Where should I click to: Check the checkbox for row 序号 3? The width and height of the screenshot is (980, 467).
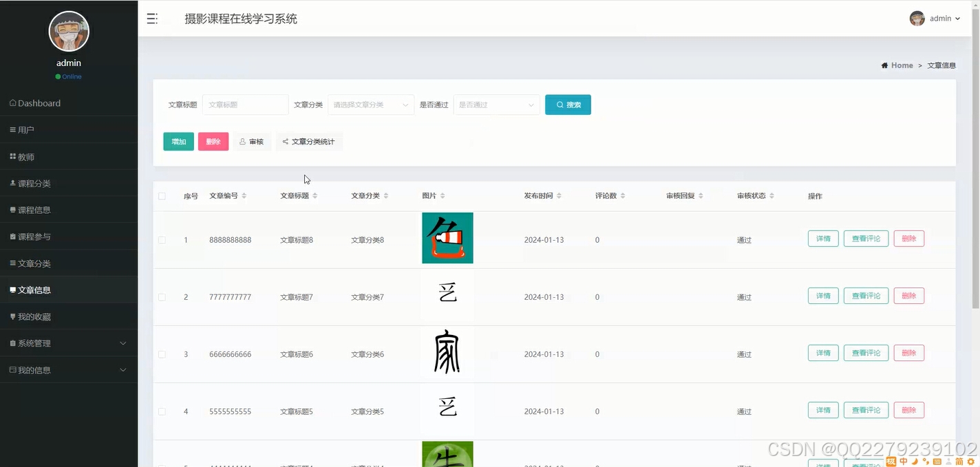(x=162, y=354)
